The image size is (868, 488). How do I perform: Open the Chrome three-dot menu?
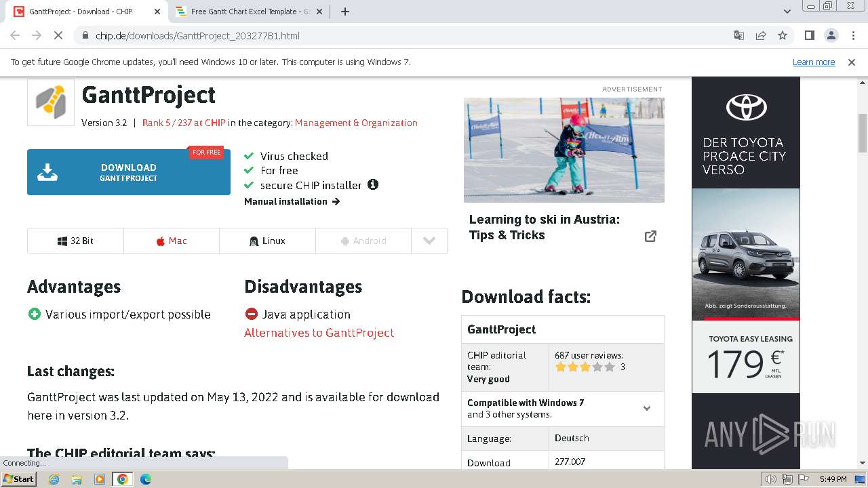tap(852, 35)
